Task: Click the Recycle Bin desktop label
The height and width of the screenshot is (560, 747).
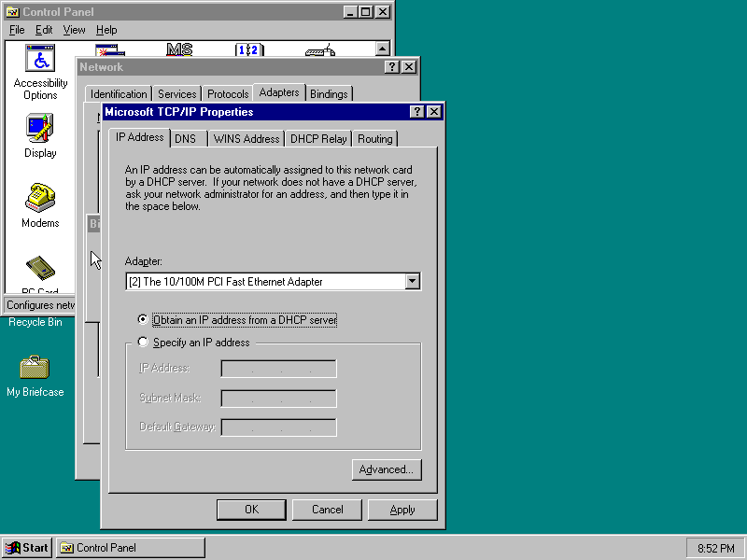Action: click(x=35, y=322)
